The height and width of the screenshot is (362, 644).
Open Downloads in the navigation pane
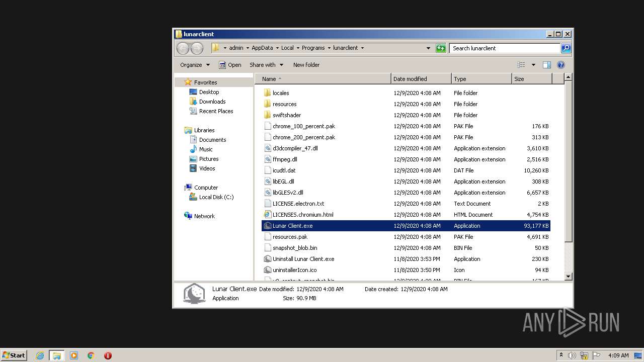click(212, 102)
